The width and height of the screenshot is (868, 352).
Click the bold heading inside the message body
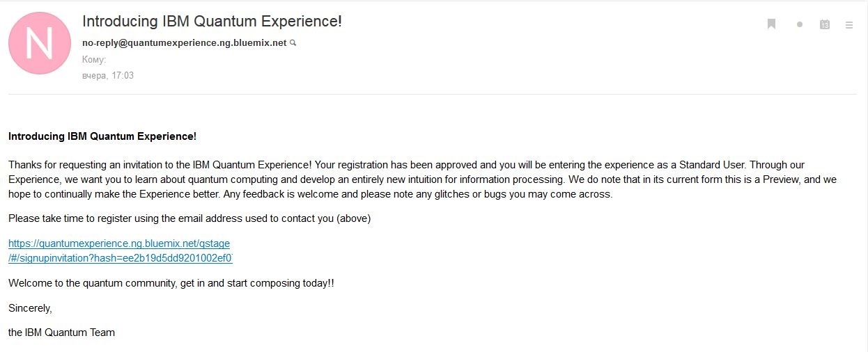click(102, 136)
